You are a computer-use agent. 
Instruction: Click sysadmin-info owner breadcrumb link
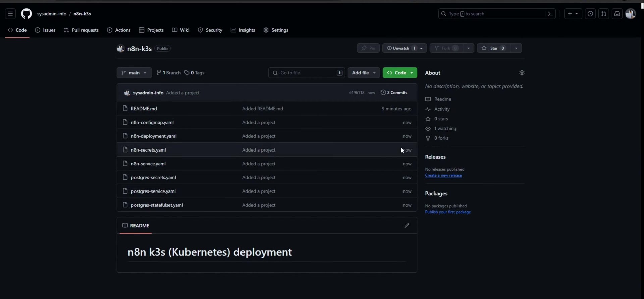52,14
